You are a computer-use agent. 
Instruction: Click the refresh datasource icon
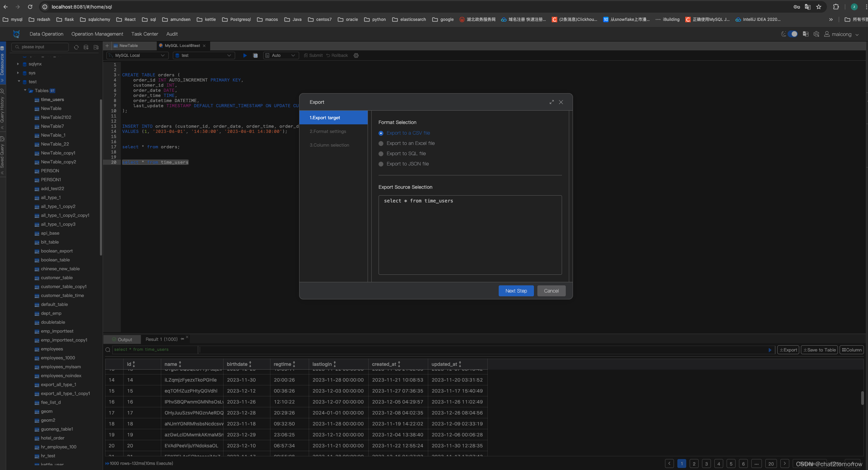[76, 47]
